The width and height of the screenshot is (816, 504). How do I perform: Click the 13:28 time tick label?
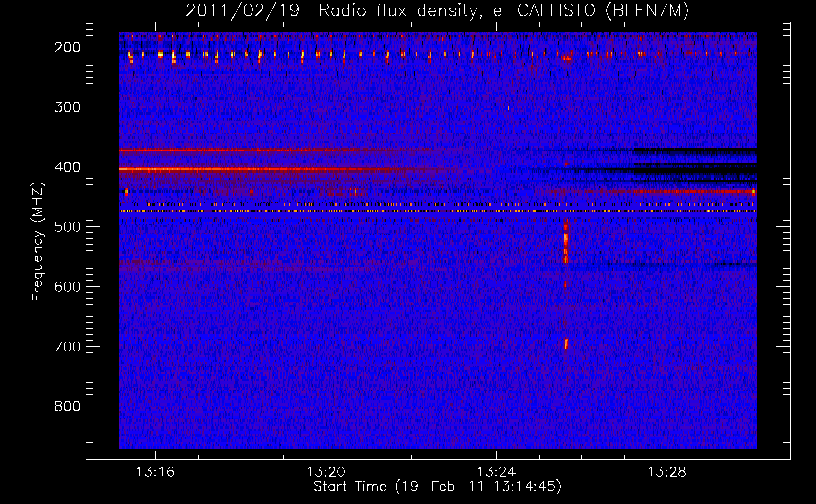click(x=667, y=472)
